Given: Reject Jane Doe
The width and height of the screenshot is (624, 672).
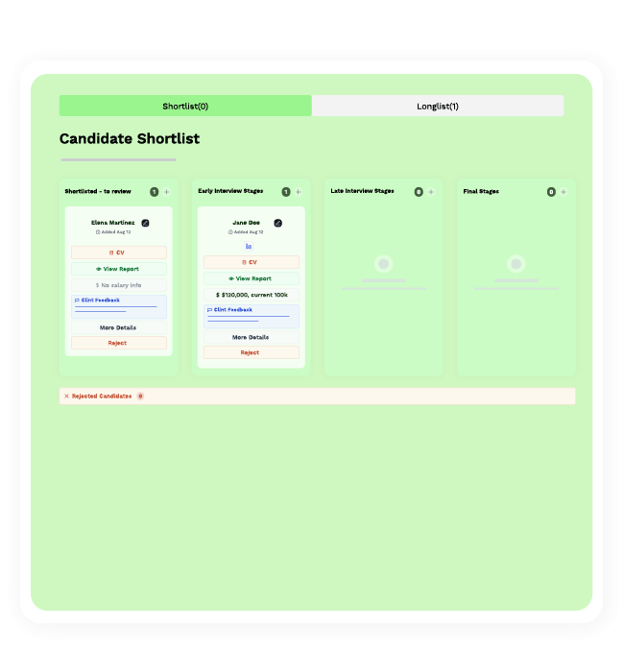Looking at the screenshot, I should tap(251, 352).
